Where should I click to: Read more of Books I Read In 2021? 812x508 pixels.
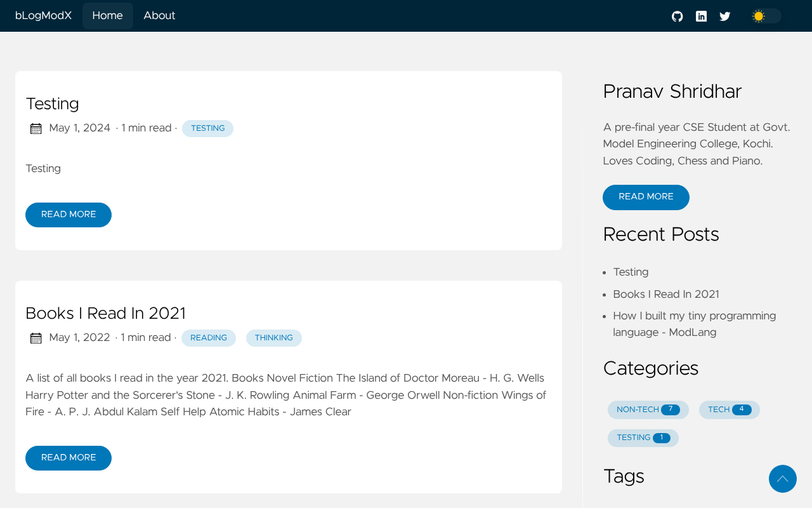click(x=69, y=458)
